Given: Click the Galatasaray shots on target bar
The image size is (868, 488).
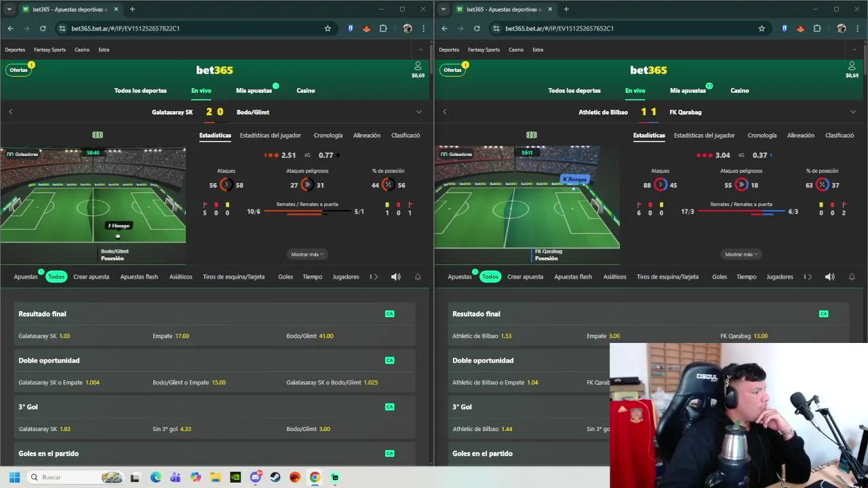Looking at the screenshot, I should pos(307,213).
